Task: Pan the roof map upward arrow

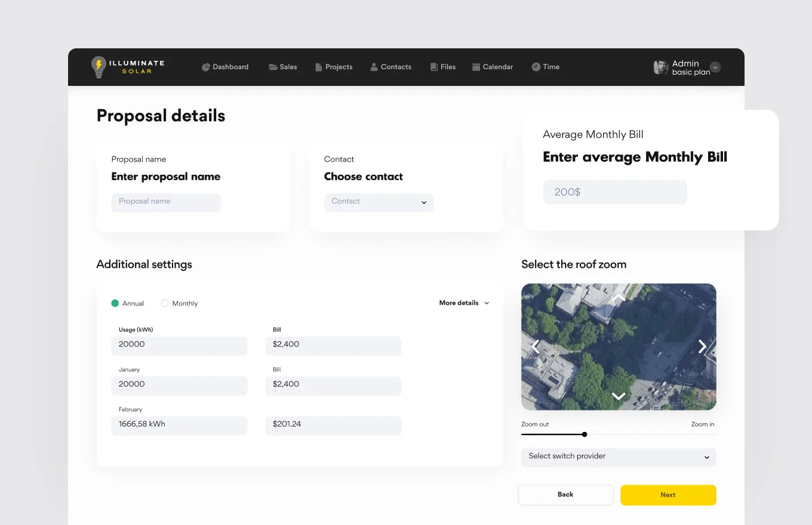Action: click(x=619, y=298)
